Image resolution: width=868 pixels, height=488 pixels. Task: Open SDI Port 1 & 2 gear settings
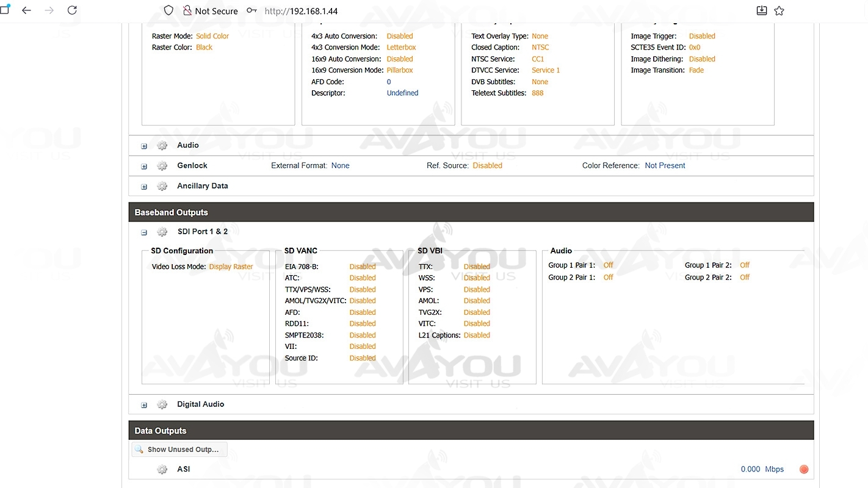(x=162, y=232)
